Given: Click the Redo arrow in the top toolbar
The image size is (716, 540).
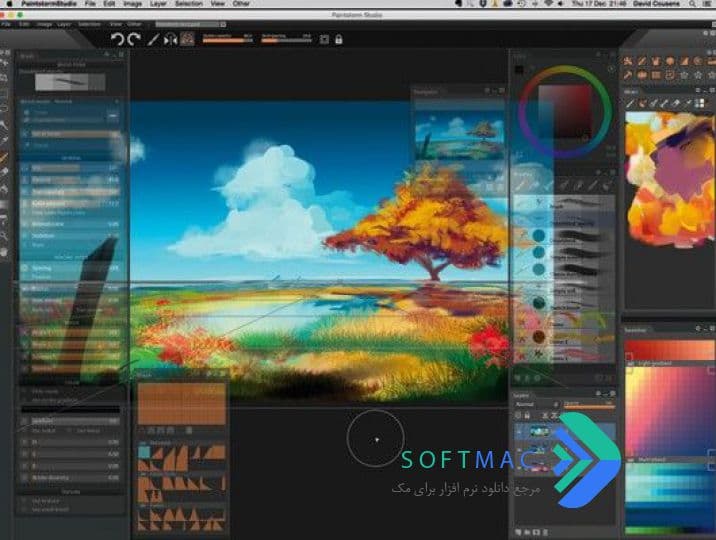Looking at the screenshot, I should click(x=134, y=39).
